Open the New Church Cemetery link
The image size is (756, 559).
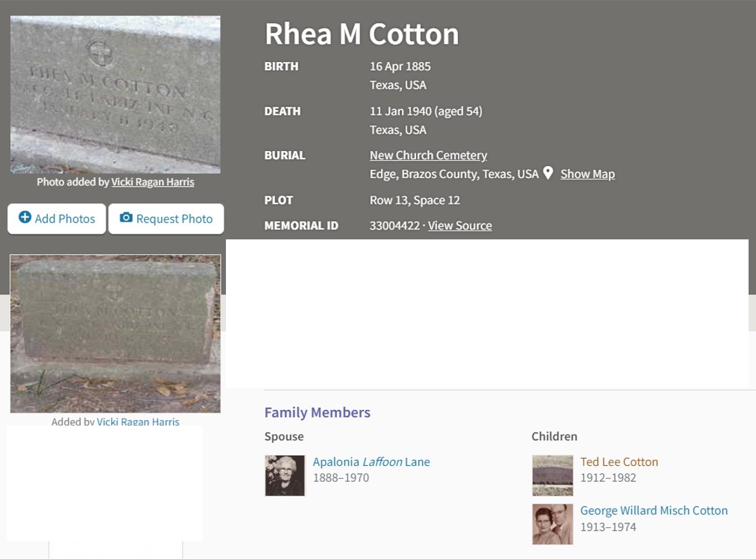tap(428, 155)
